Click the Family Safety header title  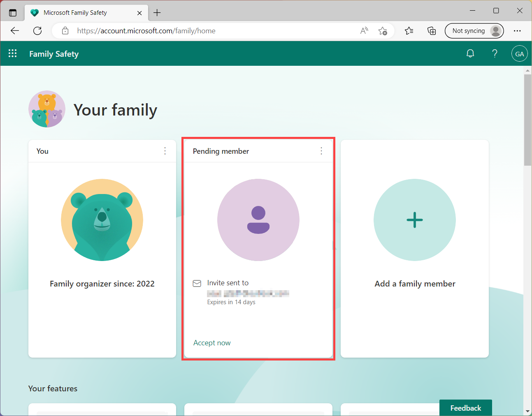(54, 54)
